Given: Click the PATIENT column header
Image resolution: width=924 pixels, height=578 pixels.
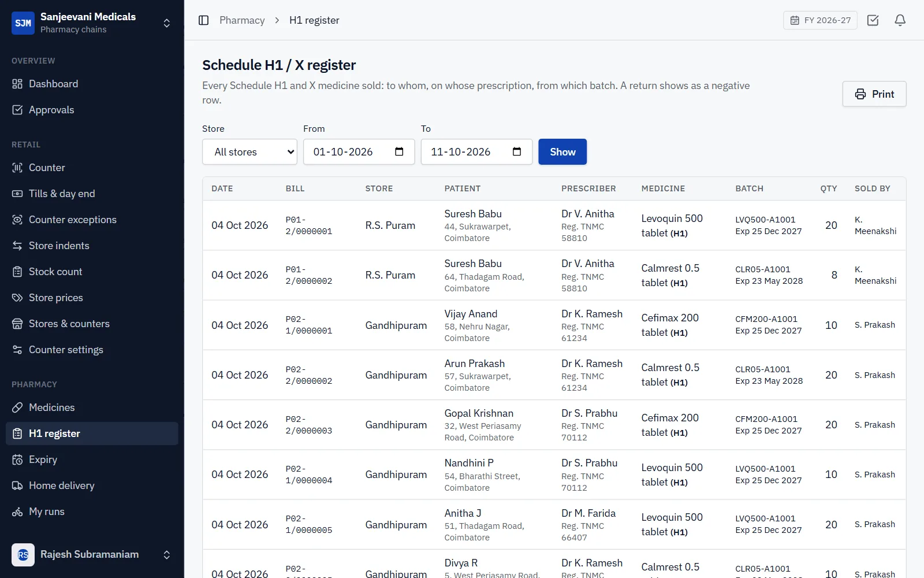Looking at the screenshot, I should (462, 188).
